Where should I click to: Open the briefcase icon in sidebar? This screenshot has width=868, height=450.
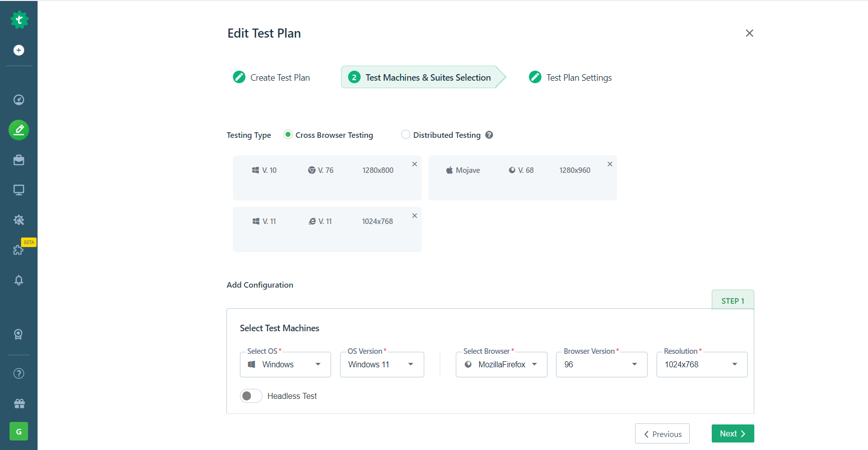click(19, 160)
